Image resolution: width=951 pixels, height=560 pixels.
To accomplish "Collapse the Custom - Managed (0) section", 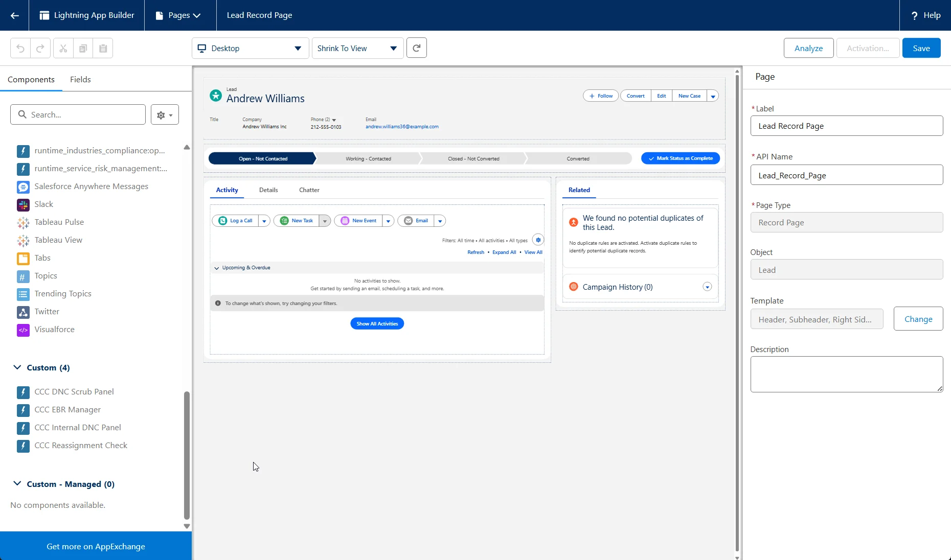I will 17,483.
